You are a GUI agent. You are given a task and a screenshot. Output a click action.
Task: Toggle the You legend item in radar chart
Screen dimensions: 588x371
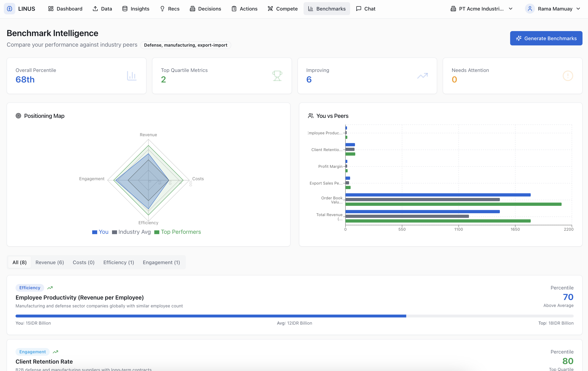pos(100,232)
